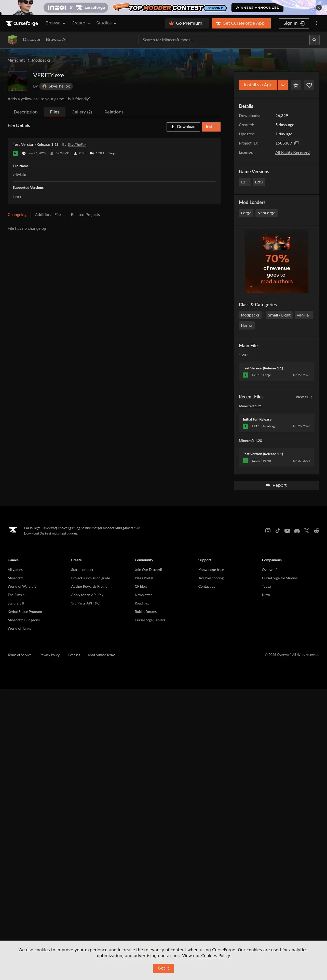The height and width of the screenshot is (980, 327).
Task: Click the 70% revenue ad image
Action: [x=276, y=261]
